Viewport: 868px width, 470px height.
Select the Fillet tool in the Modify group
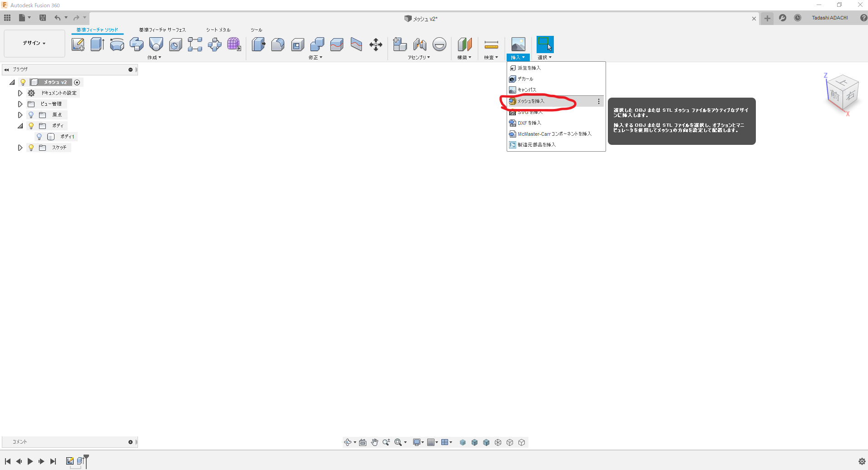coord(278,45)
